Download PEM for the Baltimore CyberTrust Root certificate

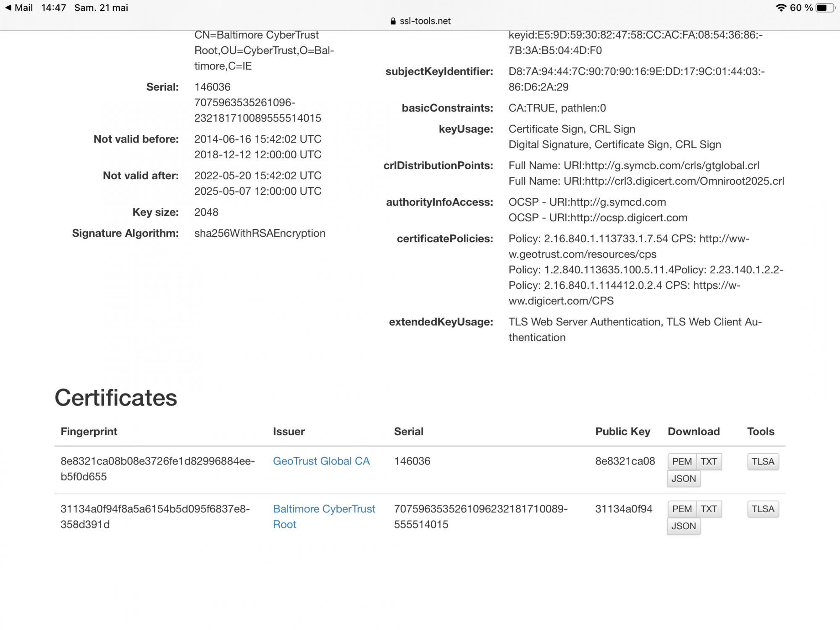click(x=682, y=509)
